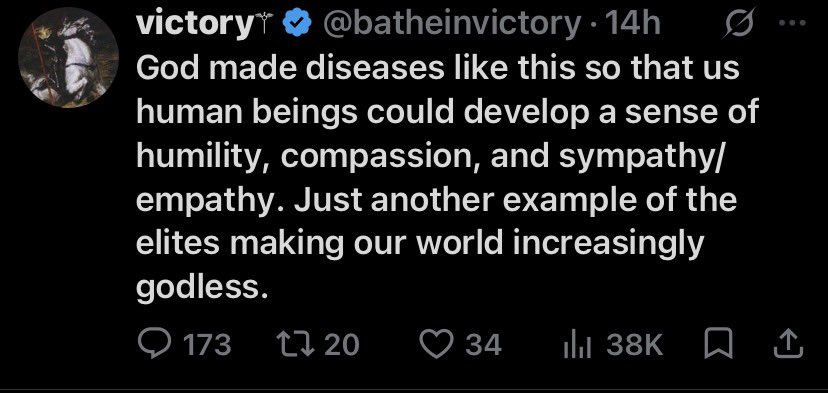Tap the share upload arrow icon
This screenshot has width=828, height=393.
pos(788,343)
